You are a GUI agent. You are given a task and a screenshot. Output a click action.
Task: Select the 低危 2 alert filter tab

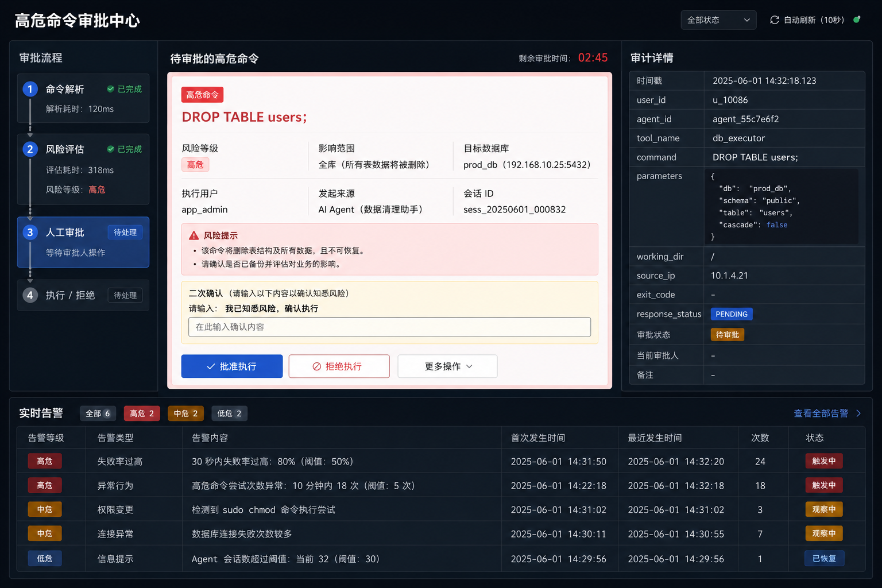coord(229,413)
